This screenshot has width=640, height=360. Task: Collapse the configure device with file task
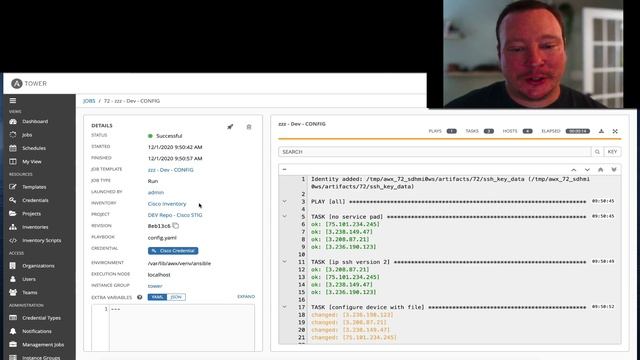(x=284, y=307)
